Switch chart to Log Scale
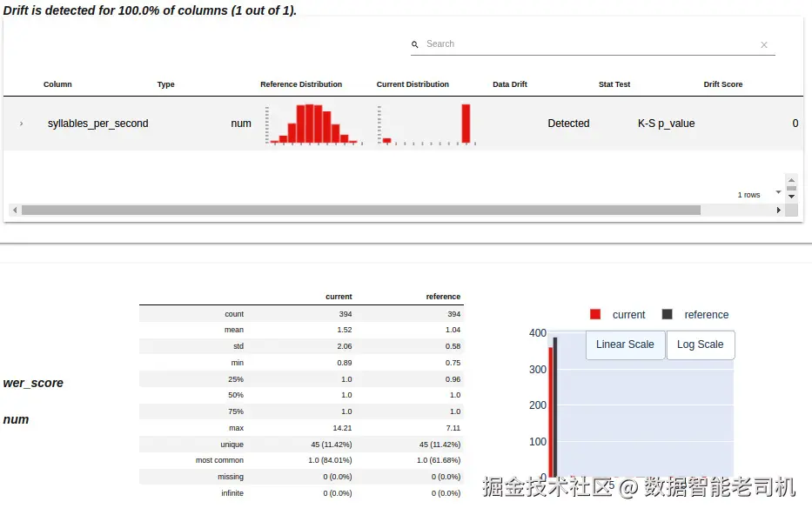Screen dimensions: 812x515 [x=700, y=344]
